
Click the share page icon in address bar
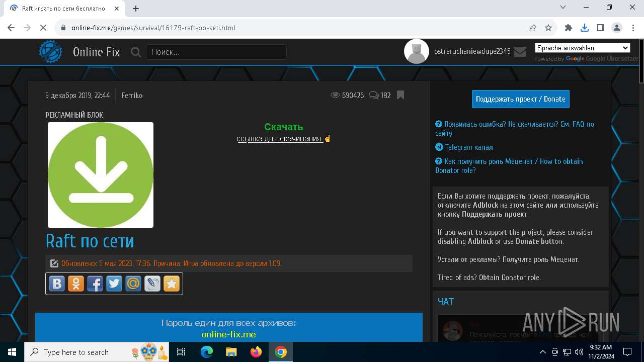[x=532, y=28]
